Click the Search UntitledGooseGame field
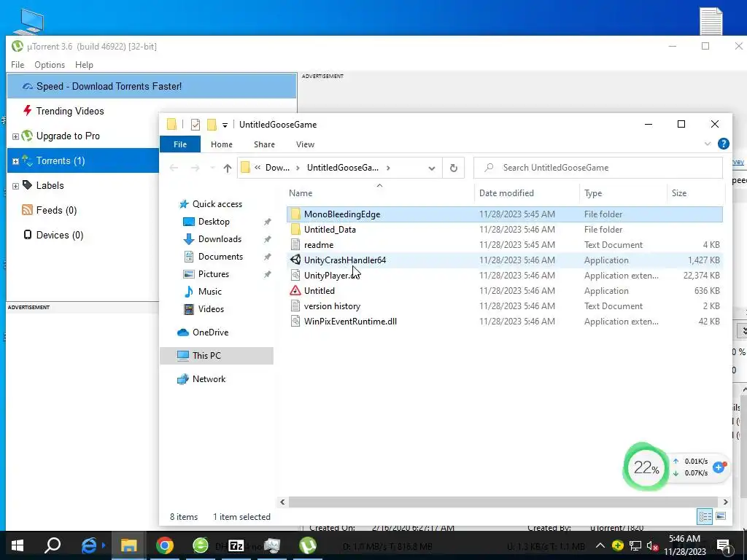 pos(598,168)
